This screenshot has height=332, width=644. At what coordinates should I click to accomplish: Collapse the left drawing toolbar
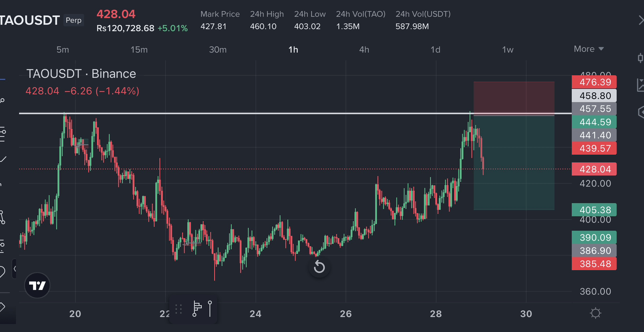click(15, 269)
